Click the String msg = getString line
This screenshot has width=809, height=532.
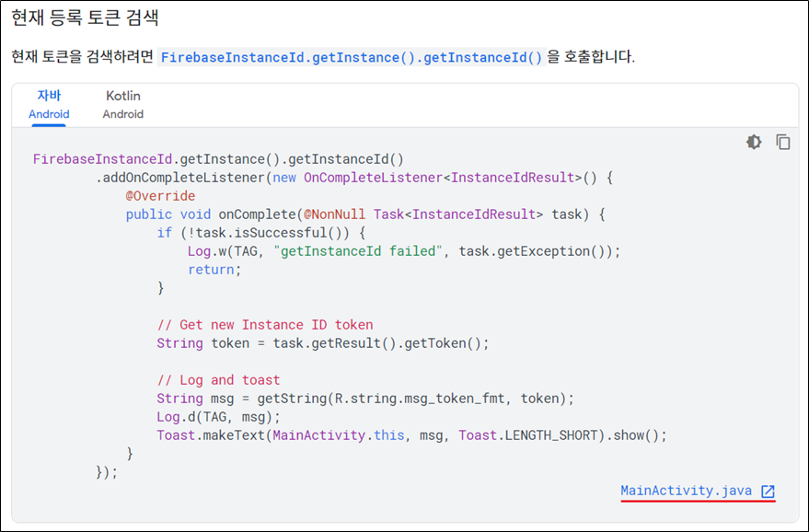(x=365, y=399)
